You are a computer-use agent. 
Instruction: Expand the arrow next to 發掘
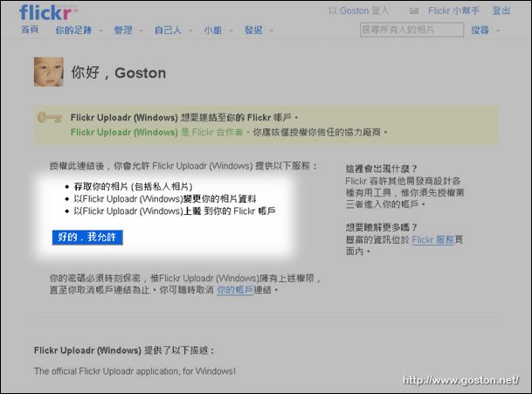tap(271, 31)
